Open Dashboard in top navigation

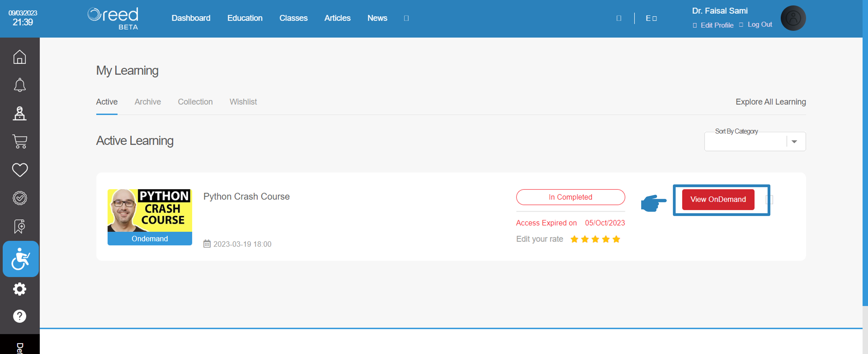point(191,18)
